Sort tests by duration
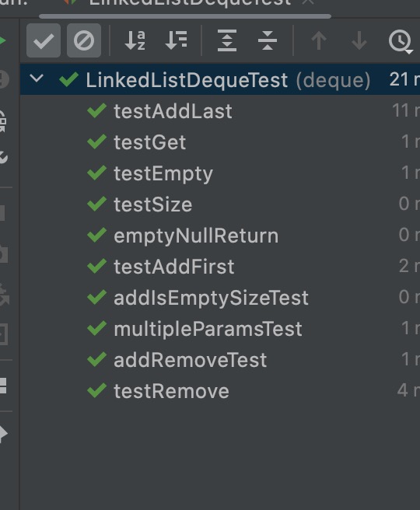The height and width of the screenshot is (510, 420). coord(176,40)
